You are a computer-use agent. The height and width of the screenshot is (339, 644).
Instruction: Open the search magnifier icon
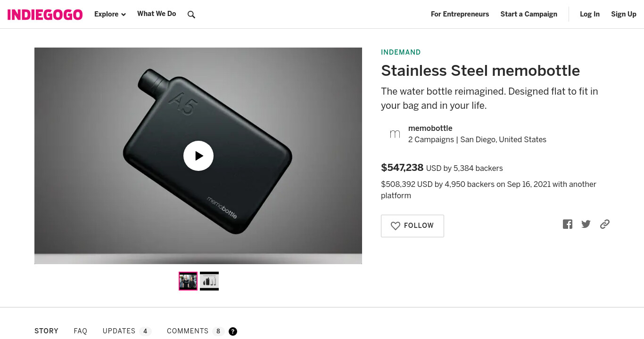point(191,15)
